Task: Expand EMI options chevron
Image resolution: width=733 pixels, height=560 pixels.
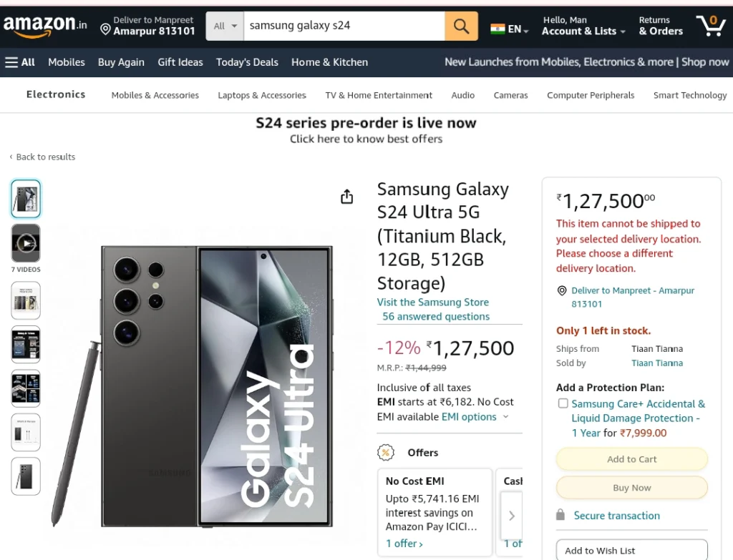Action: pos(505,417)
